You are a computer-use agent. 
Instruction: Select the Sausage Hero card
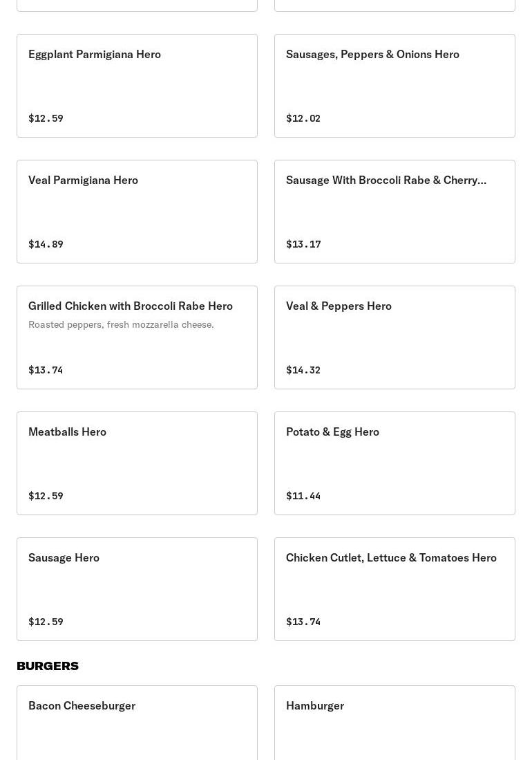pyautogui.click(x=137, y=589)
